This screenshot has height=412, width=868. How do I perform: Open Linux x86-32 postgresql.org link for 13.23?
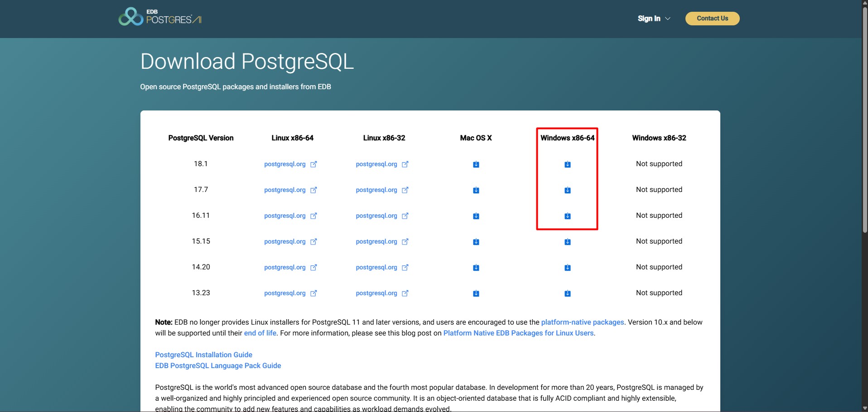click(x=382, y=293)
